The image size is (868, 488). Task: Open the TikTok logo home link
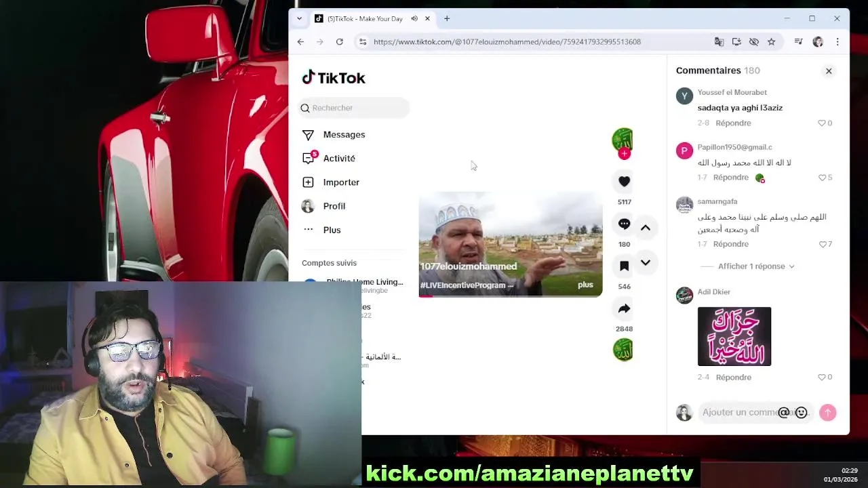[x=334, y=78]
